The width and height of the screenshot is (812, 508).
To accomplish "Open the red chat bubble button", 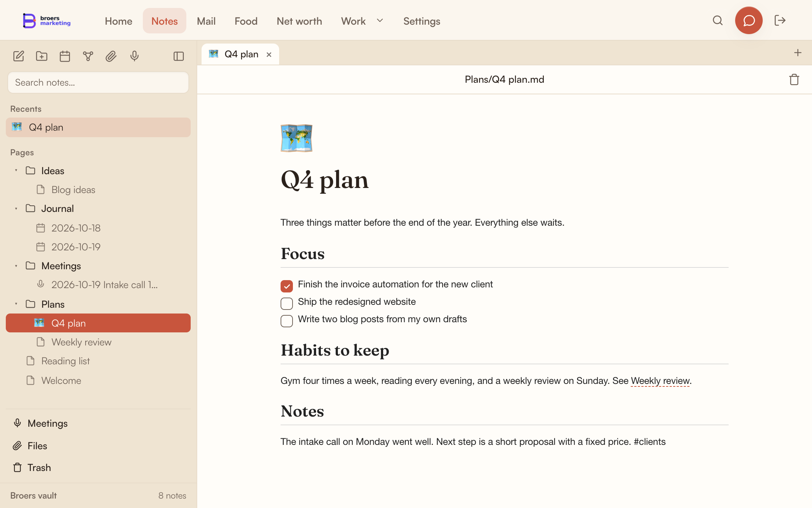I will (749, 21).
